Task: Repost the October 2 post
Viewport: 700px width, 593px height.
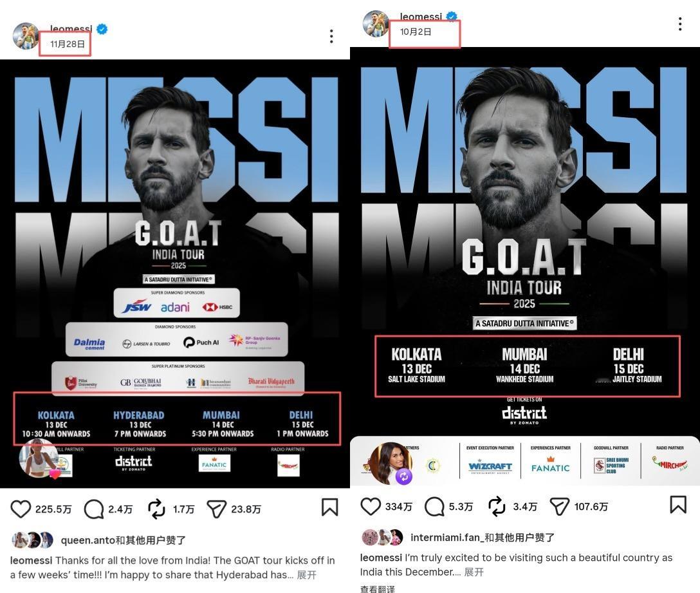Action: 497,506
